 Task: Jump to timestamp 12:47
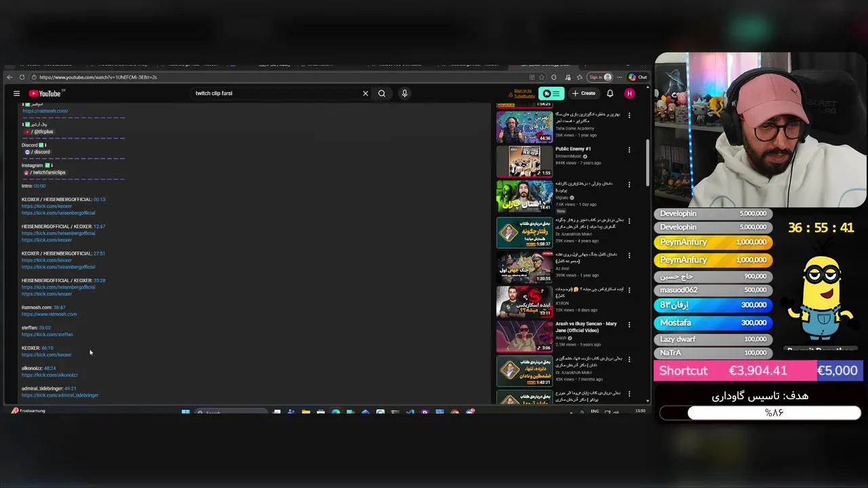(x=99, y=226)
